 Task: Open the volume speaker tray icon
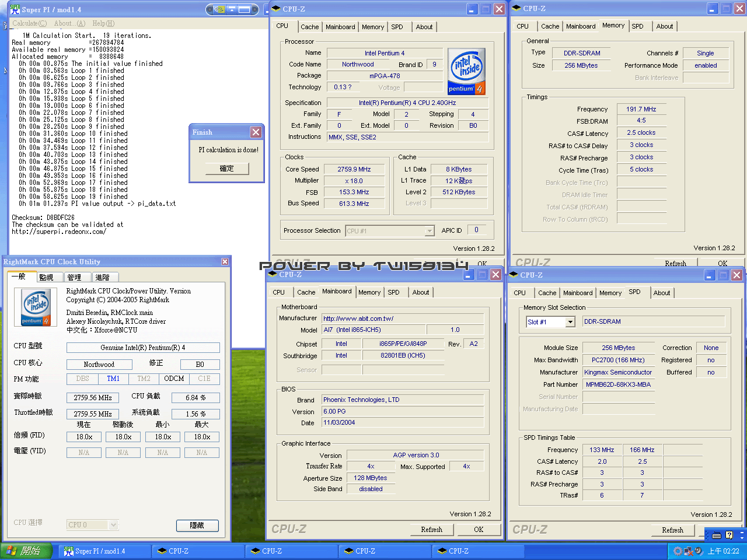699,551
